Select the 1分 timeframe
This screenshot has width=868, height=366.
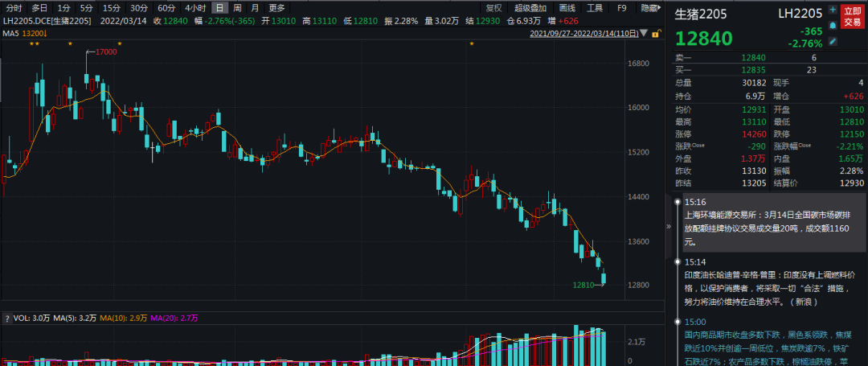(x=64, y=8)
